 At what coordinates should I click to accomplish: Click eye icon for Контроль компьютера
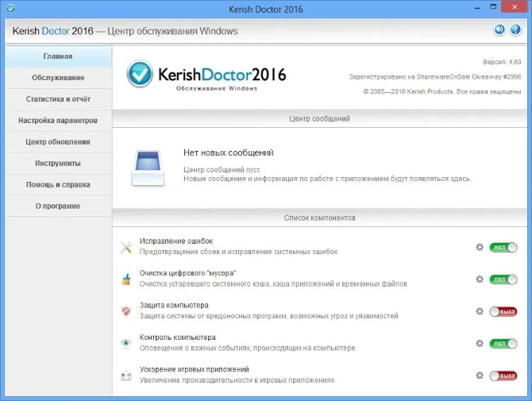(x=126, y=343)
